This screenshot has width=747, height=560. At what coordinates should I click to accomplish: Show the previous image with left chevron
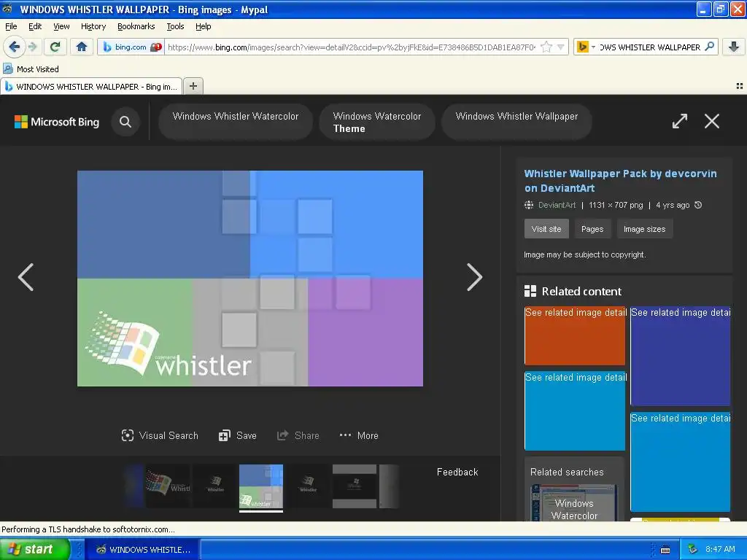26,277
